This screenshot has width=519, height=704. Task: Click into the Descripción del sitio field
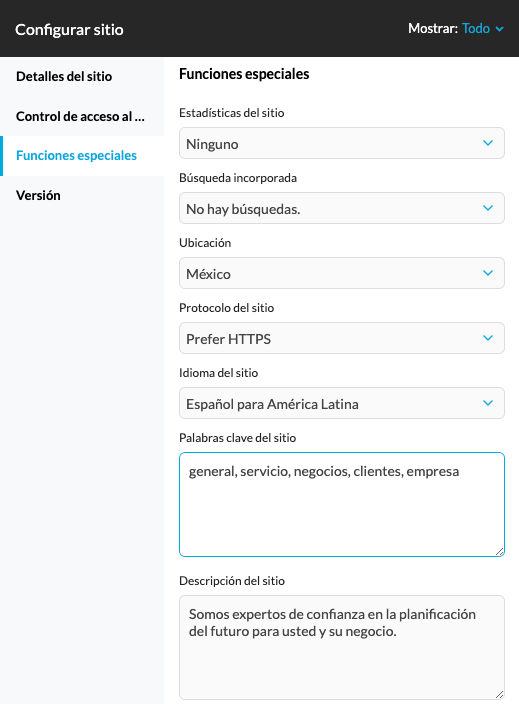[x=342, y=647]
